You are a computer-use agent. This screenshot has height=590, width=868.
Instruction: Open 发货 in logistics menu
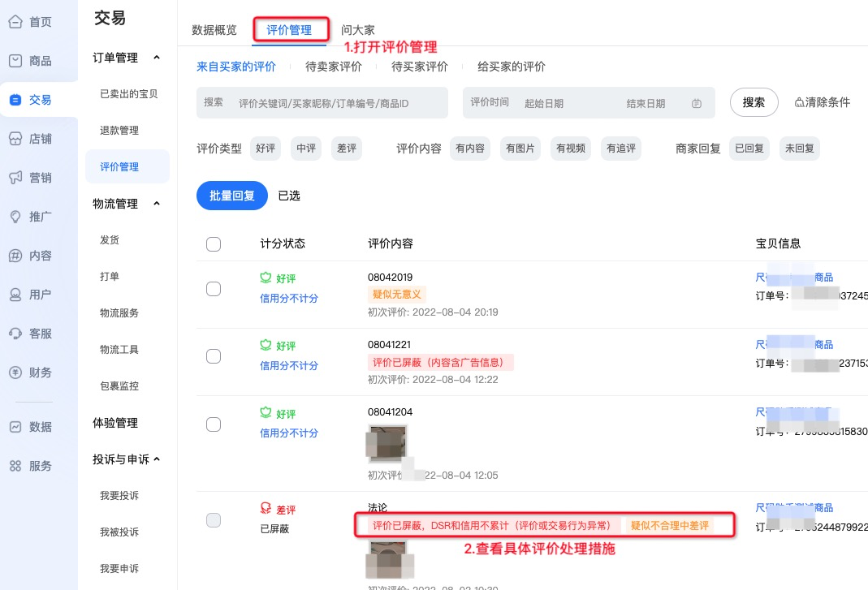110,239
